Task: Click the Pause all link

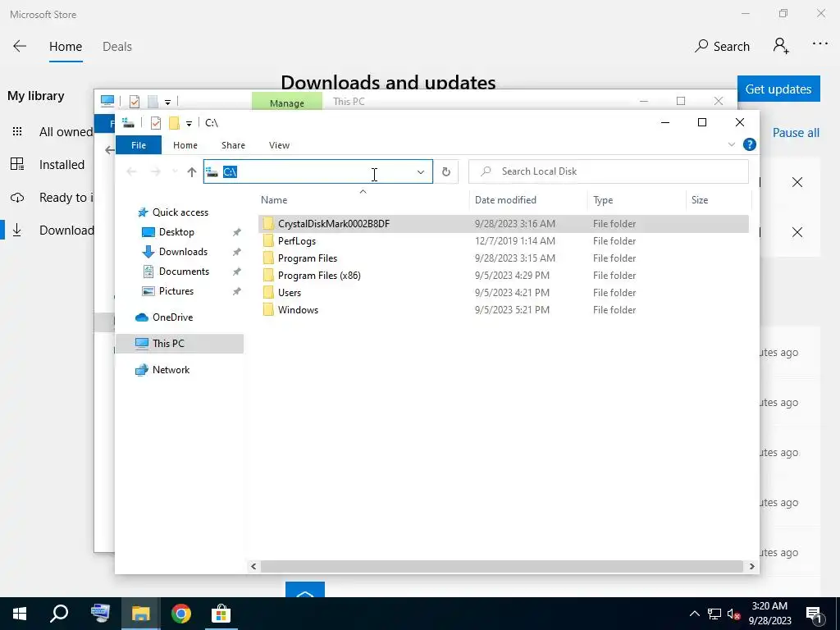Action: [x=796, y=133]
